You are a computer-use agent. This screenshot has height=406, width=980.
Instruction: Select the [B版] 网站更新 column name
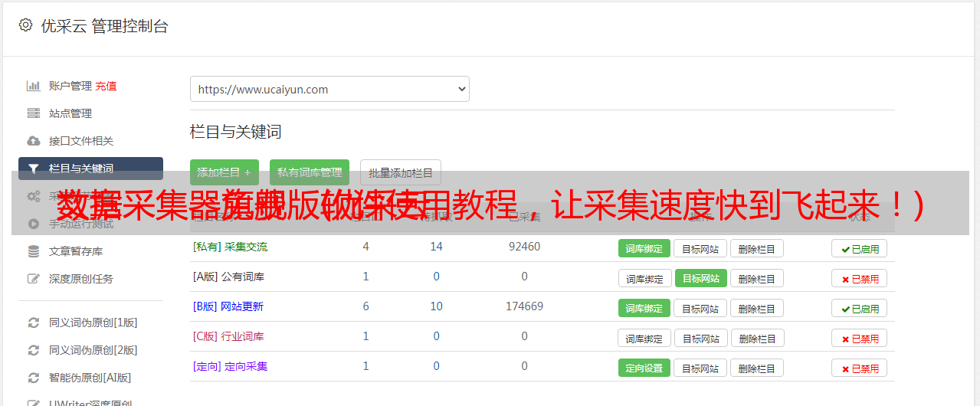tap(228, 306)
